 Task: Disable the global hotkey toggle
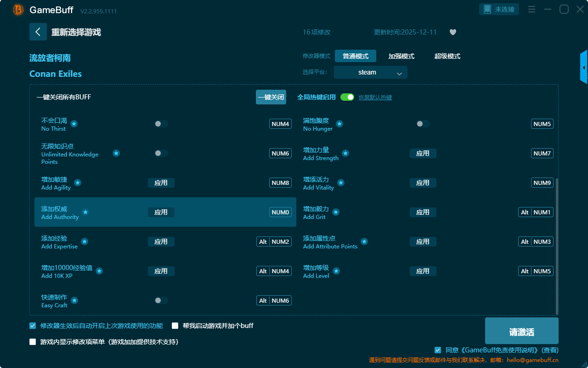click(347, 97)
